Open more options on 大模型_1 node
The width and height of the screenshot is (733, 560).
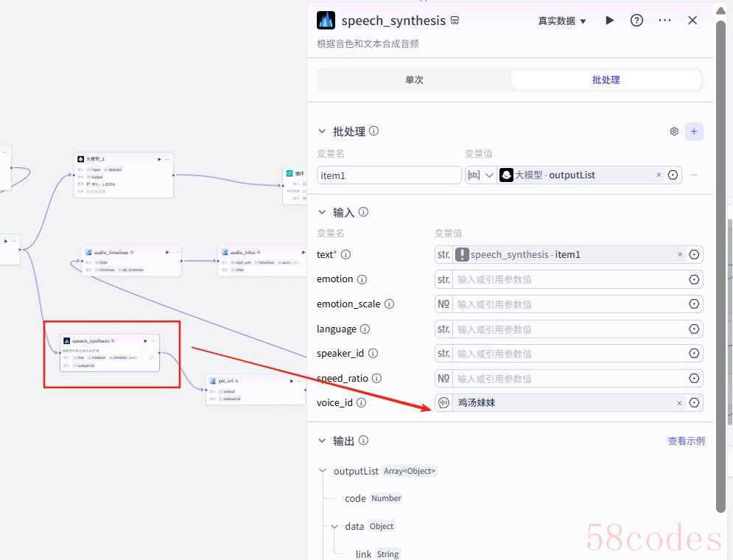167,159
